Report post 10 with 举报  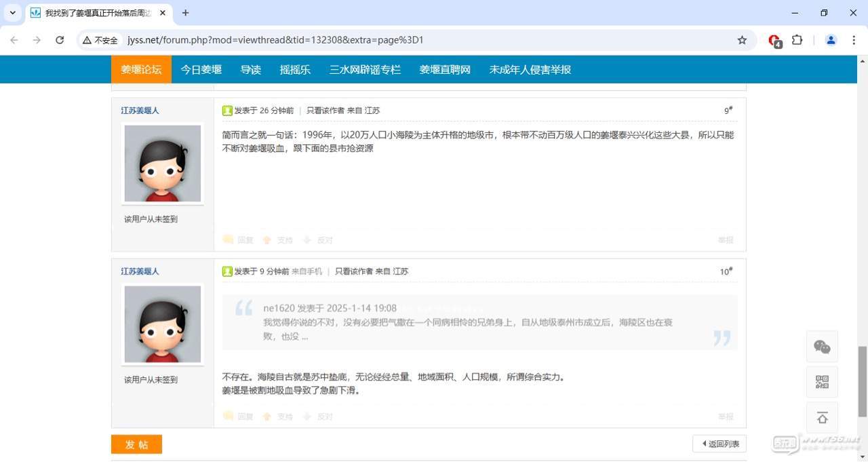click(x=726, y=417)
